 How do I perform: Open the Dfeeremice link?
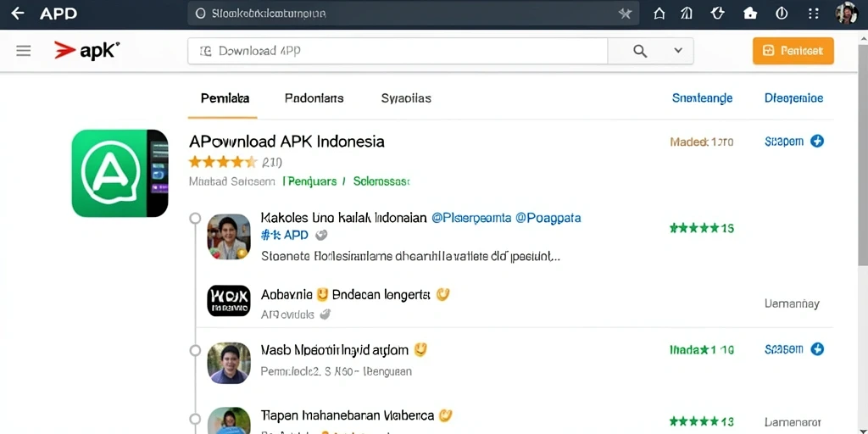pyautogui.click(x=793, y=98)
